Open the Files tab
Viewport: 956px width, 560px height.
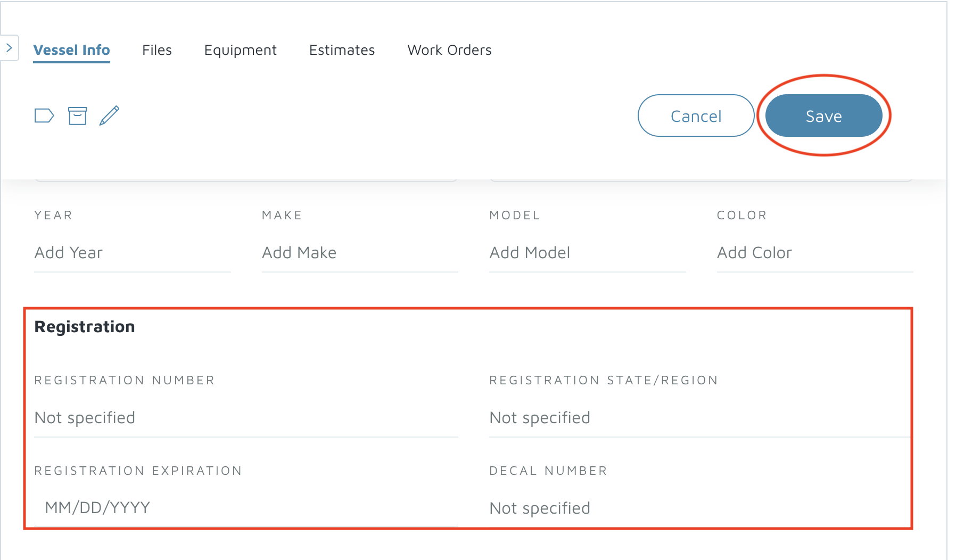[x=157, y=50]
